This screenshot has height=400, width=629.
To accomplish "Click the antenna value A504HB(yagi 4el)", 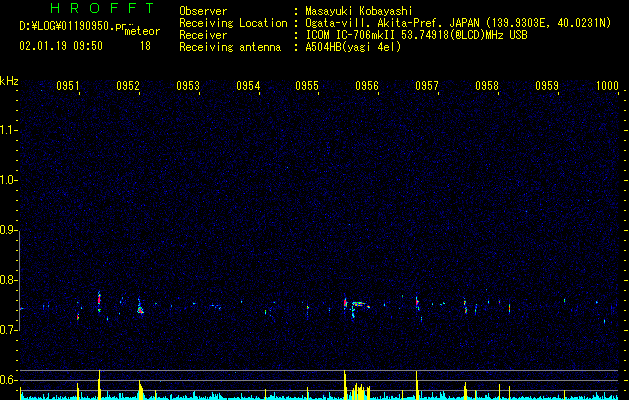I will click(x=353, y=47).
